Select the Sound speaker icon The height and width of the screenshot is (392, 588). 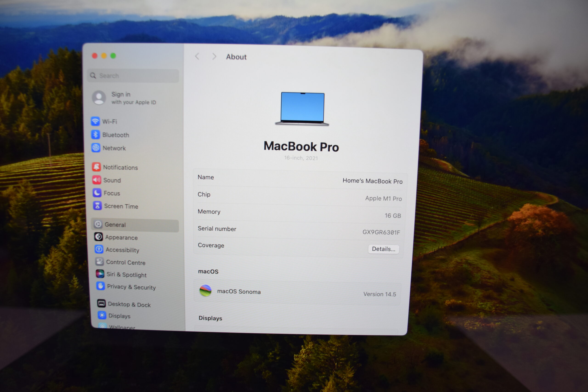pos(97,180)
